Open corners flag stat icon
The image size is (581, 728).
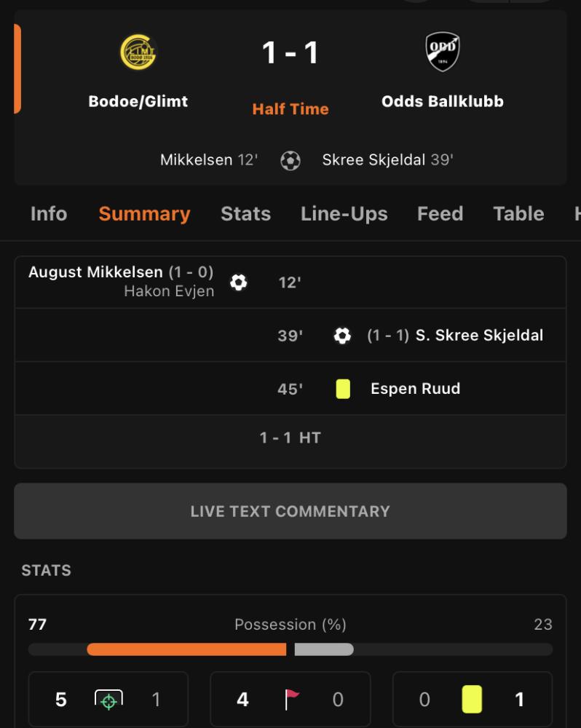click(x=291, y=699)
